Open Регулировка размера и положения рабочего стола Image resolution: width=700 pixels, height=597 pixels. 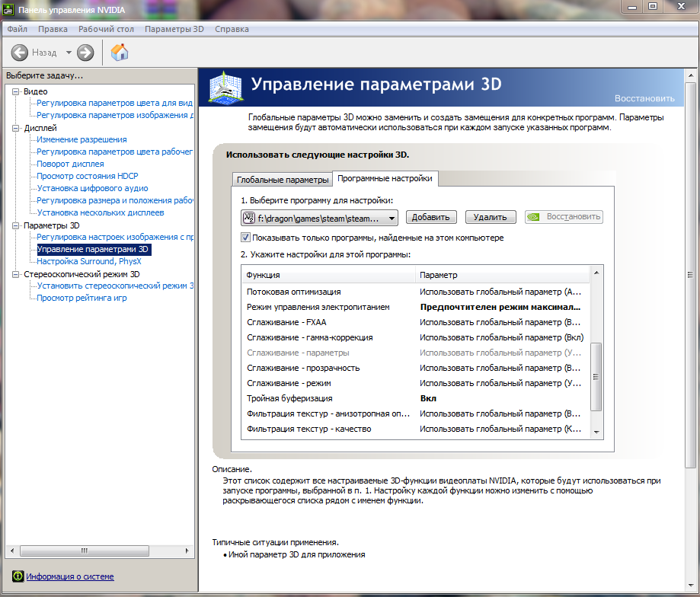(x=115, y=201)
